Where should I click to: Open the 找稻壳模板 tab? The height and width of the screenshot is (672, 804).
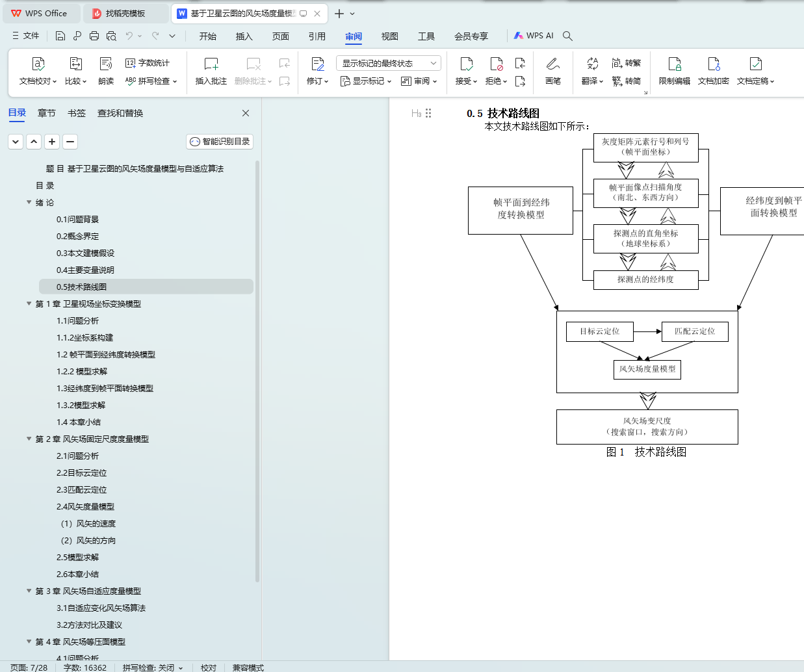[126, 13]
